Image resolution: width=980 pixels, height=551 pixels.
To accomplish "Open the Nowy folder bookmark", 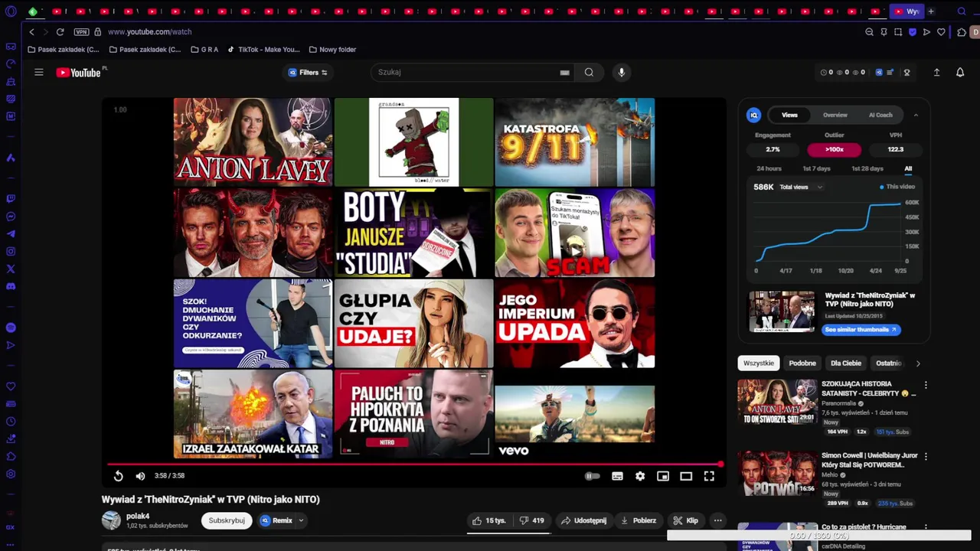I will pyautogui.click(x=332, y=50).
